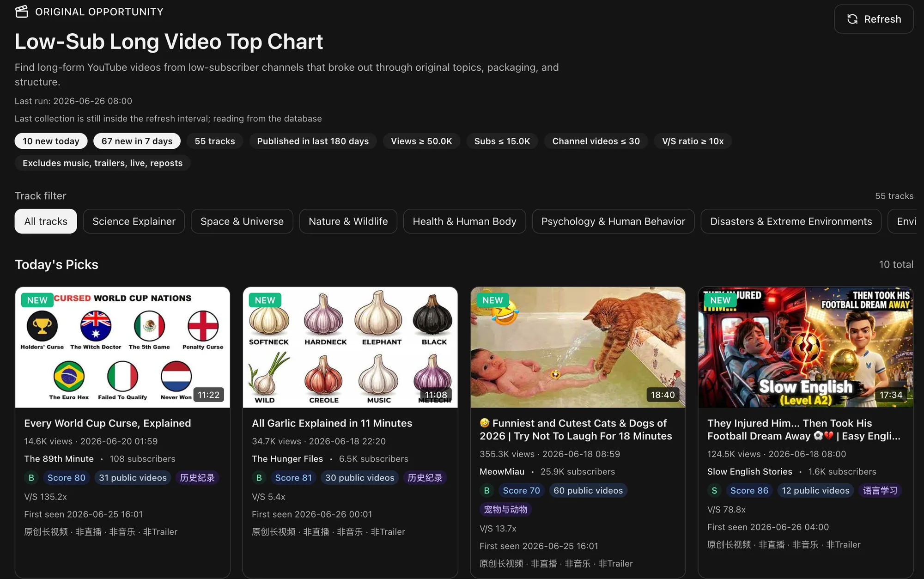Click the Refresh button
The width and height of the screenshot is (924, 579).
point(873,19)
